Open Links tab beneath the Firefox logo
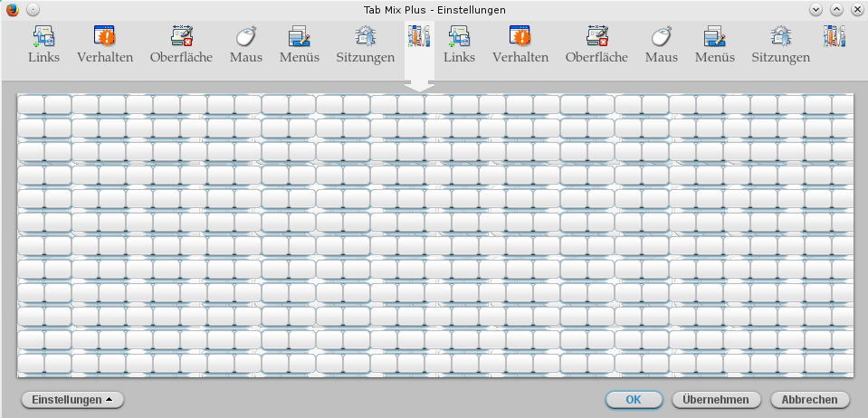The height and width of the screenshot is (418, 868). point(43,44)
